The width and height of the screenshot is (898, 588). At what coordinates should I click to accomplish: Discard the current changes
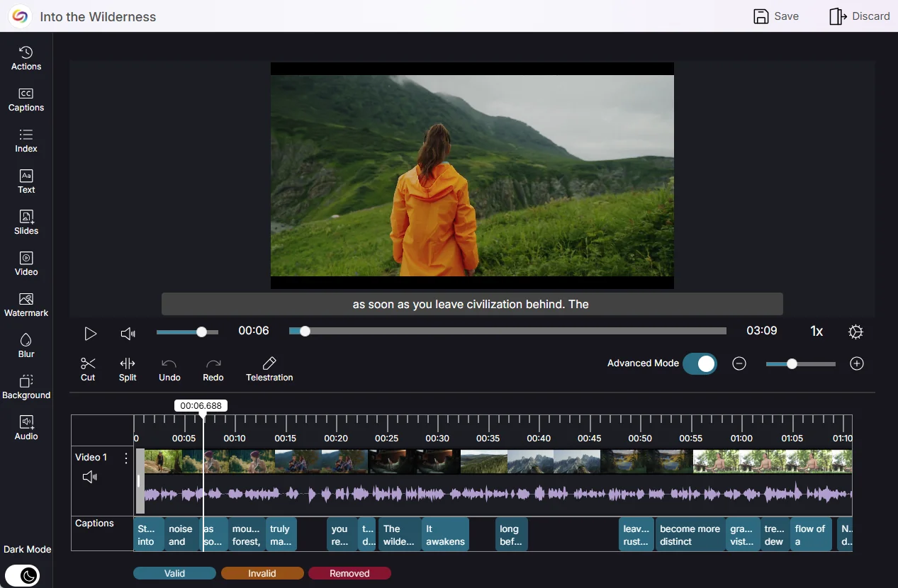859,16
